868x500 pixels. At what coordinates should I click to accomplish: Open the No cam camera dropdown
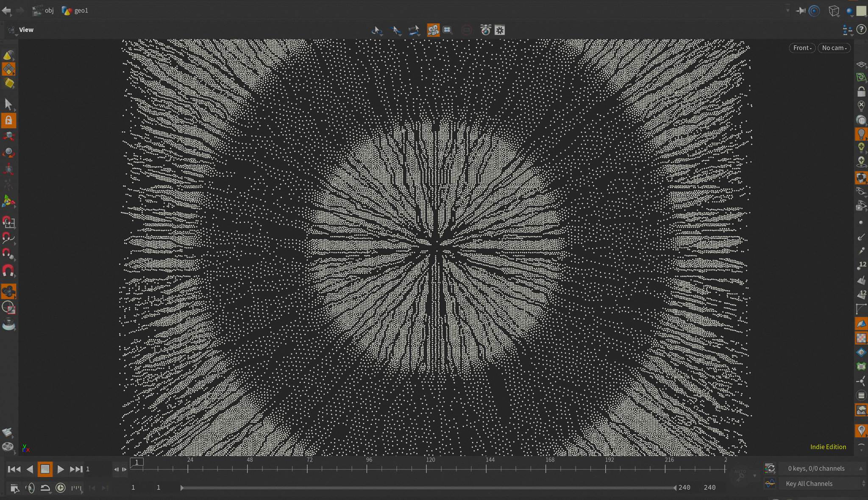pos(834,48)
